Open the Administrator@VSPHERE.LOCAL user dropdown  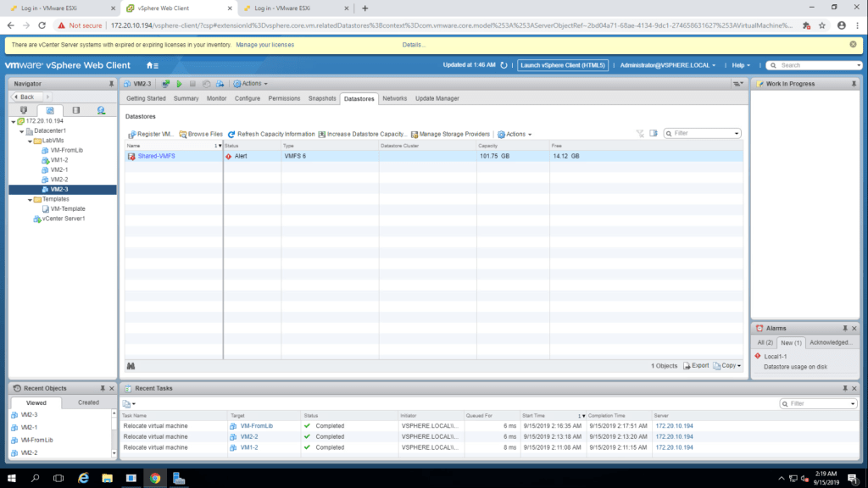(x=667, y=65)
